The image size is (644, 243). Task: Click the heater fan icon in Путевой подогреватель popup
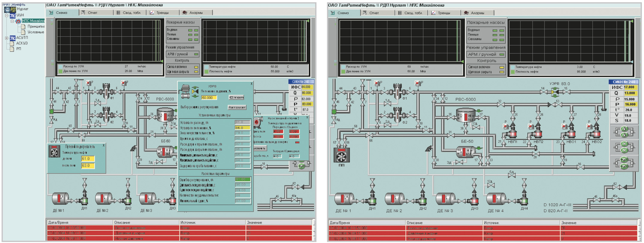coord(54,152)
